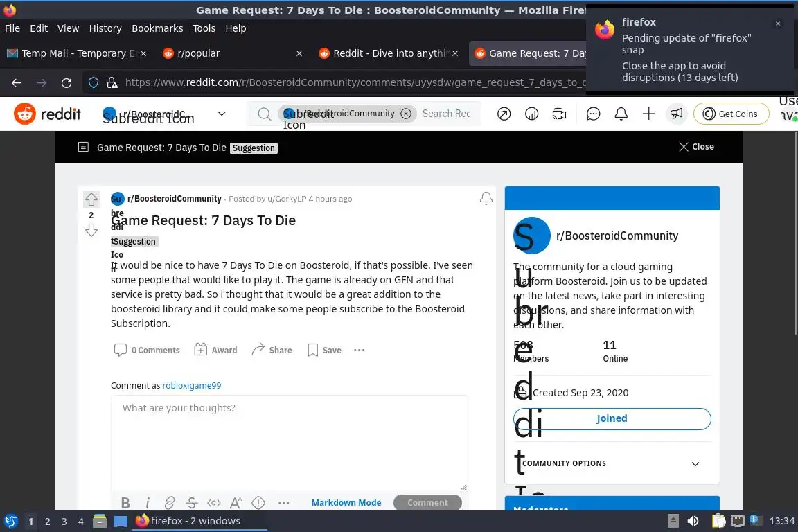Image resolution: width=798 pixels, height=532 pixels.
Task: Open r/BoosteroidCommunity sidebar title link
Action: pyautogui.click(x=617, y=236)
